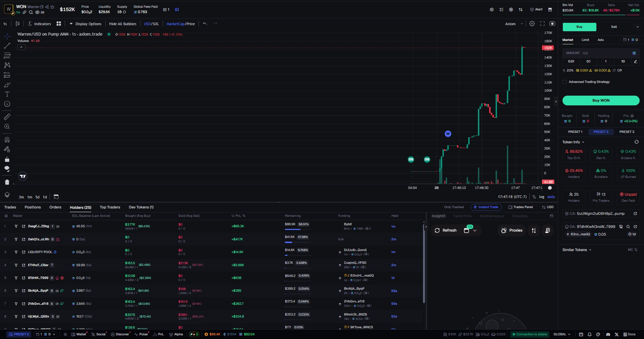Click the Hide All Bubbles button
This screenshot has height=339, width=644.
(122, 24)
